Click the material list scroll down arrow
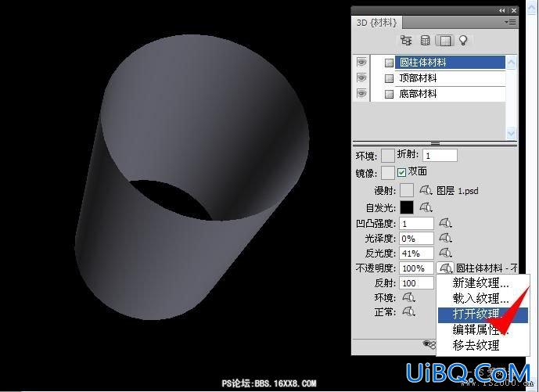 pos(511,133)
